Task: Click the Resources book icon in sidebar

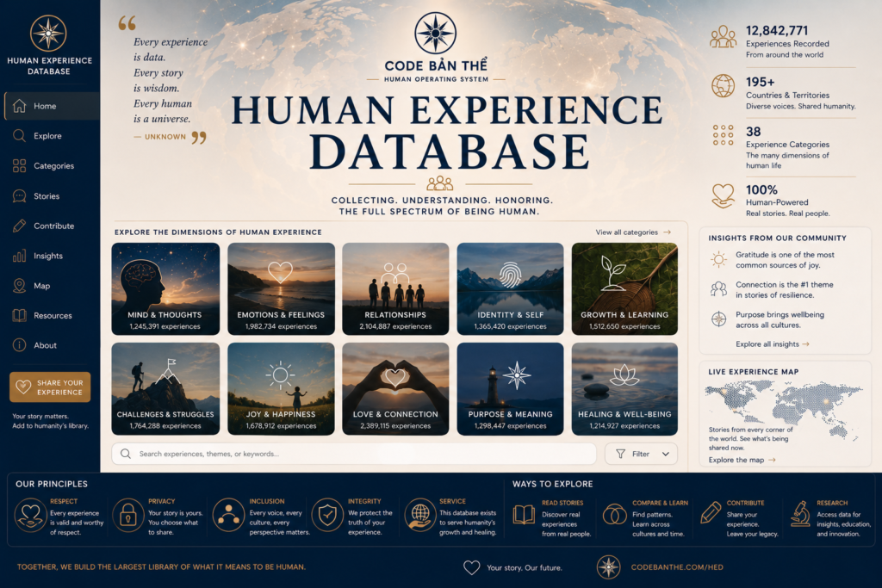Action: click(x=19, y=315)
